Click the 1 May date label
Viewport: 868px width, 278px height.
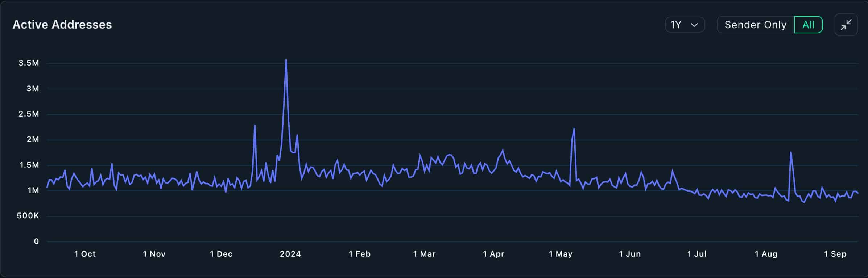click(x=561, y=254)
